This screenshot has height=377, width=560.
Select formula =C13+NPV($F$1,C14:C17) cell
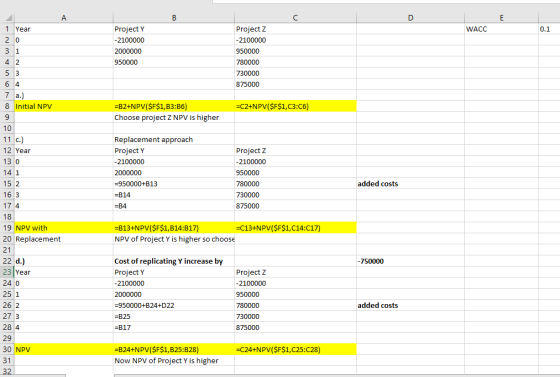(x=295, y=228)
